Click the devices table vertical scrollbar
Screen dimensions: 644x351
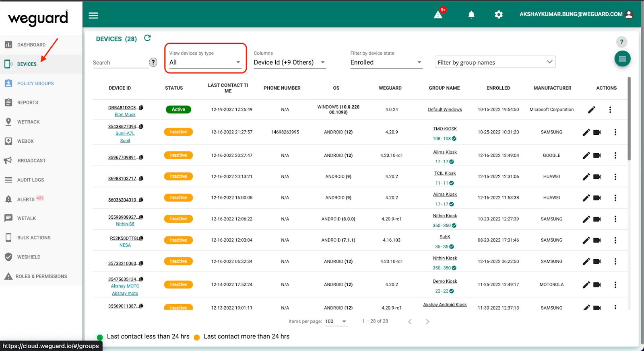[629, 119]
